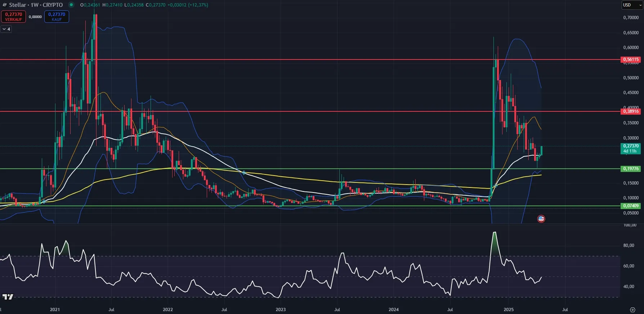The height and width of the screenshot is (314, 644).
Task: Open the USD currency dropdown
Action: [632, 5]
